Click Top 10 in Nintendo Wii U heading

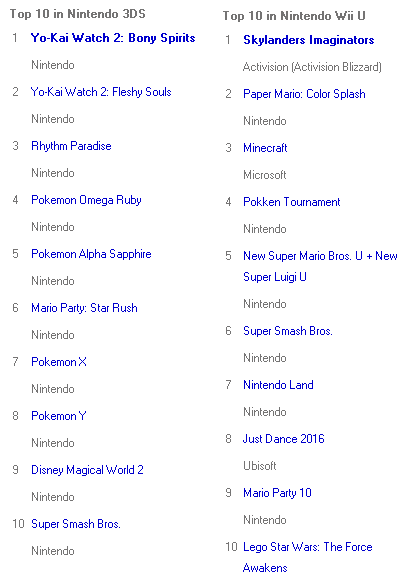pos(294,16)
